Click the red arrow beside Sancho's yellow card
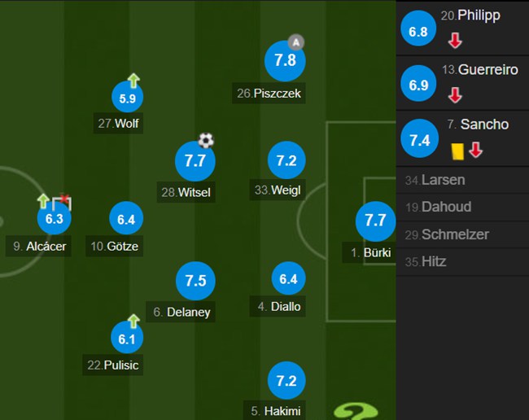The height and width of the screenshot is (420, 529). coord(476,150)
